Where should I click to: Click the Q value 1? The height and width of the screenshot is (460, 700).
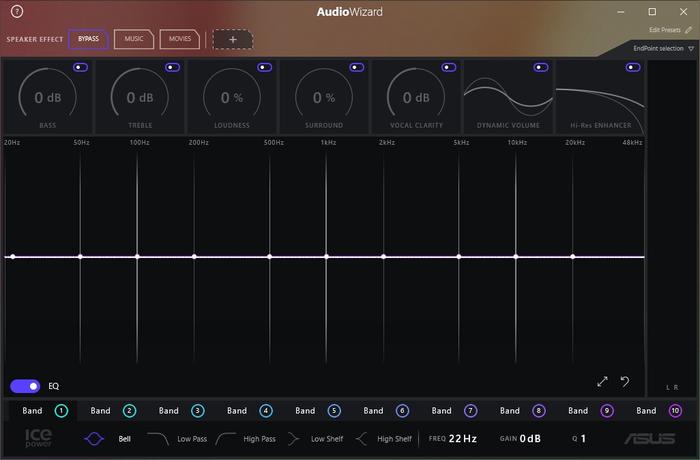(583, 439)
